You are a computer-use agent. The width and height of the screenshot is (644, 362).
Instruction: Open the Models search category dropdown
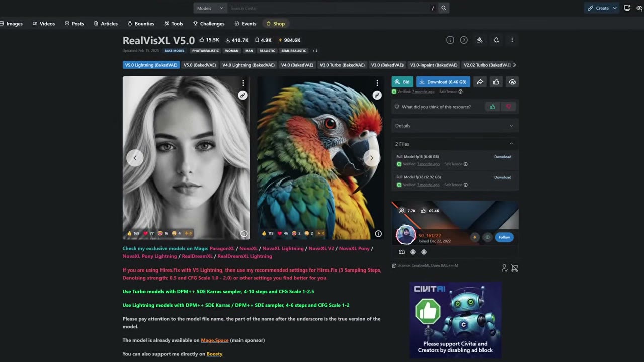[210, 8]
